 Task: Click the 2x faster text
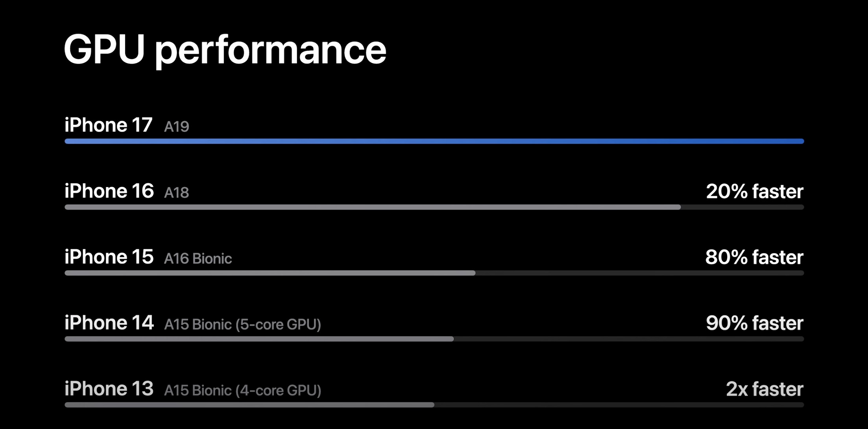tap(764, 389)
